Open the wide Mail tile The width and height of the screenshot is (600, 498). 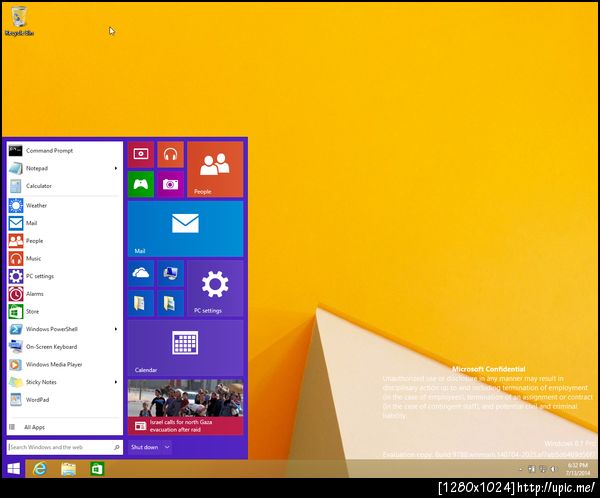click(186, 229)
